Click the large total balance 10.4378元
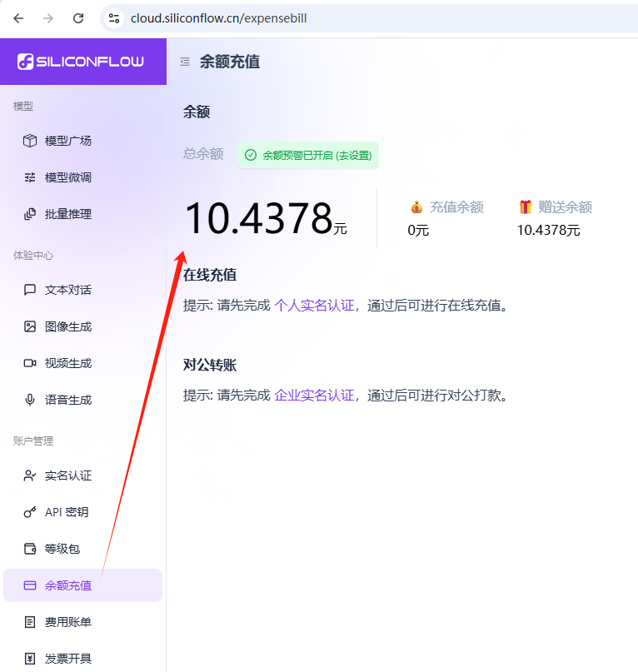 266,220
